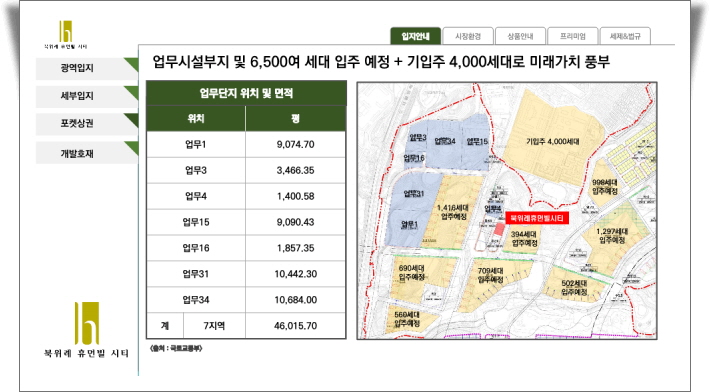Open the 프리미엄 tab
Viewport: 710px width, 392px height.
point(572,36)
